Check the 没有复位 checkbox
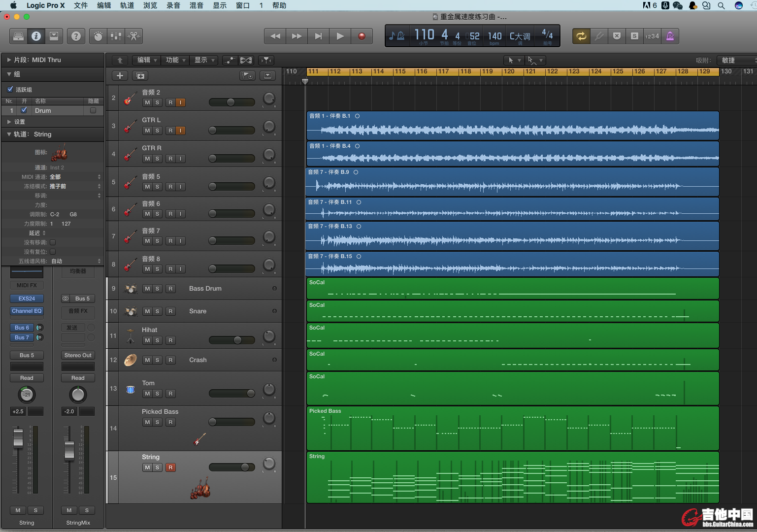This screenshot has height=532, width=757. (53, 252)
